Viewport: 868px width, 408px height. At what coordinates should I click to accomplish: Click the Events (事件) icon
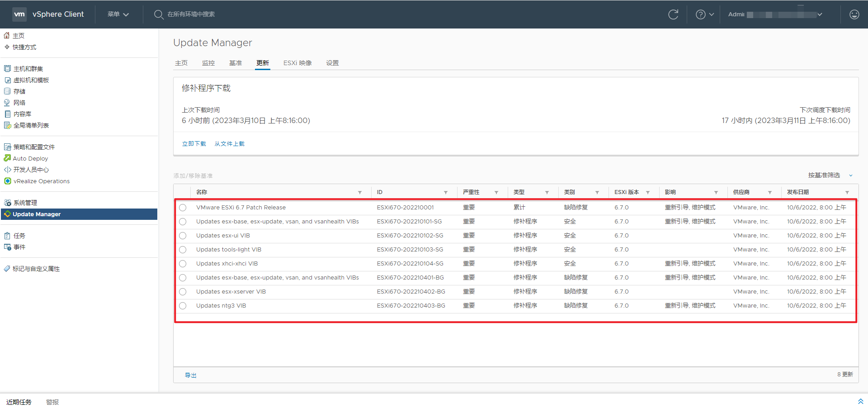[7, 247]
